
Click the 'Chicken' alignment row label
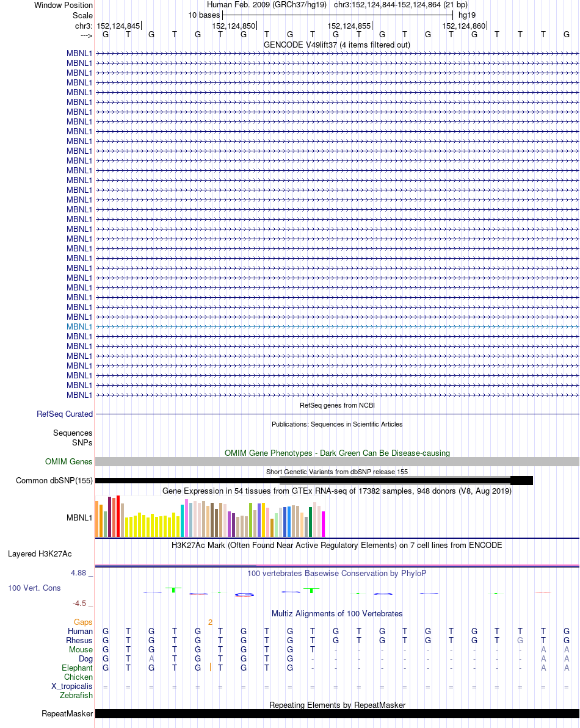point(79,677)
